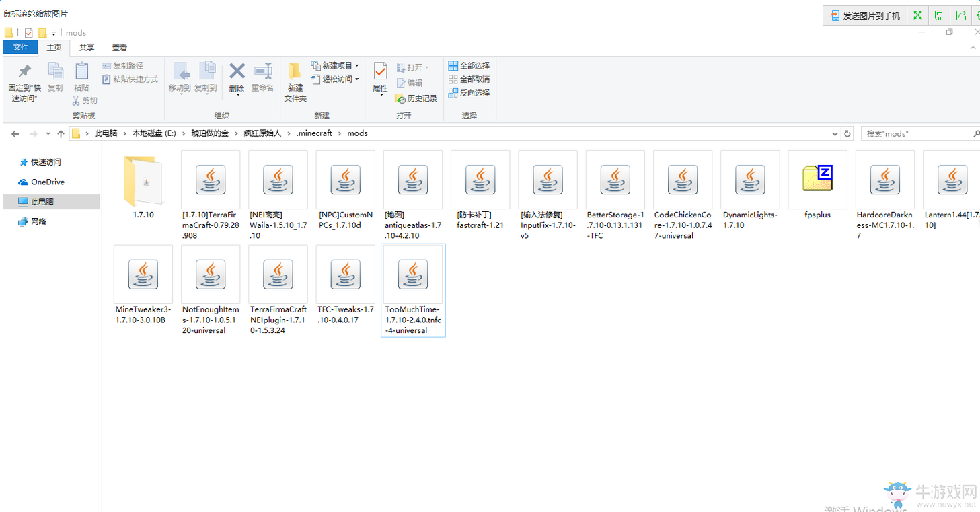Open 属性 properties icon

(x=380, y=71)
